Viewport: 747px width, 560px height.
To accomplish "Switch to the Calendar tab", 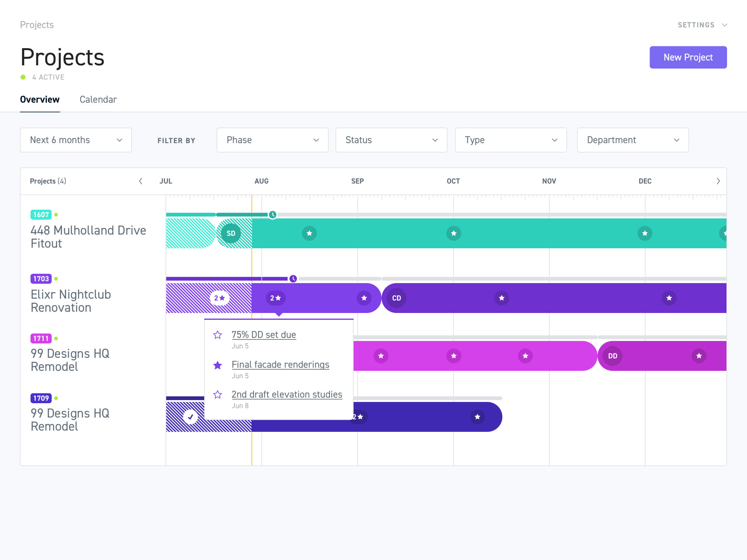I will point(98,100).
